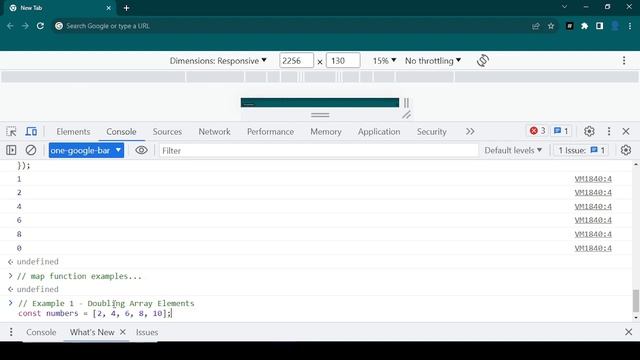Open the 1 message issues counter

(561, 131)
